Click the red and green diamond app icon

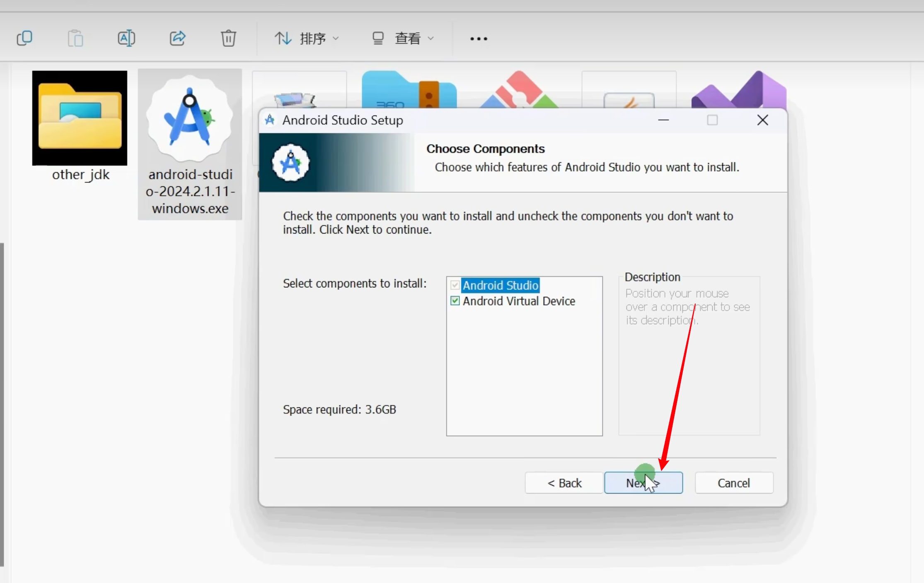519,89
